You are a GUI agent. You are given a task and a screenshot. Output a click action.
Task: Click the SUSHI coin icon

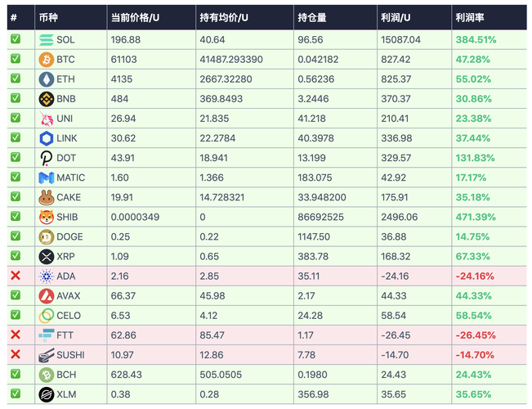[46, 355]
